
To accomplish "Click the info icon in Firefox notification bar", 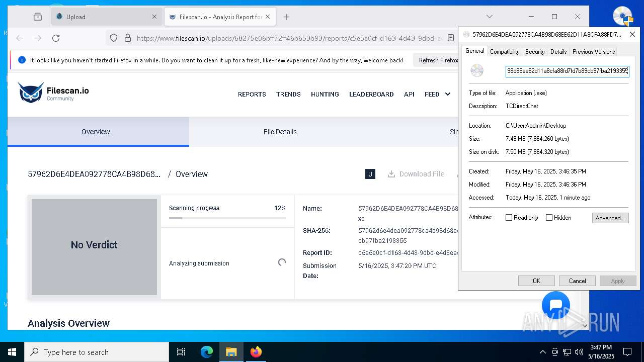I will click(22, 60).
